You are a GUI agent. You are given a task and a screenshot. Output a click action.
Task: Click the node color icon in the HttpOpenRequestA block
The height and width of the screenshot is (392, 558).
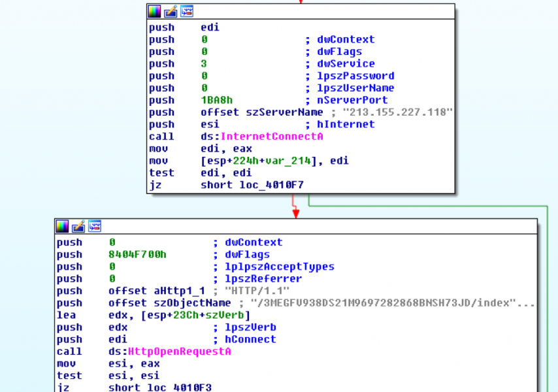(x=62, y=226)
